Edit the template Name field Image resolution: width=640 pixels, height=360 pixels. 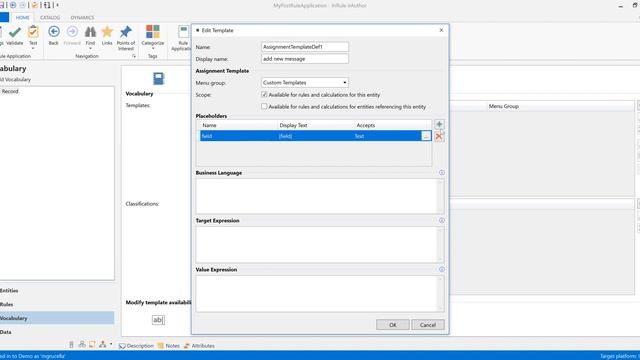tap(304, 47)
